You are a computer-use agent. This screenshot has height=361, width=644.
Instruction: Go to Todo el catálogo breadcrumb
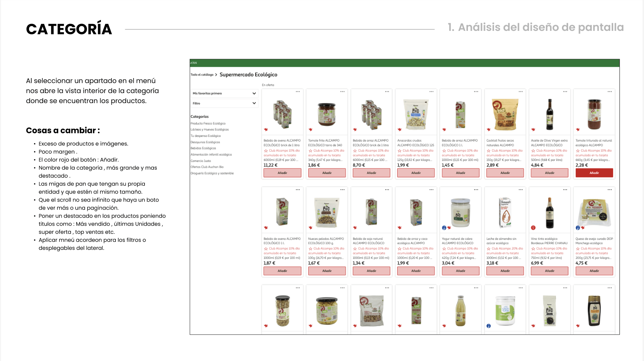tap(202, 75)
